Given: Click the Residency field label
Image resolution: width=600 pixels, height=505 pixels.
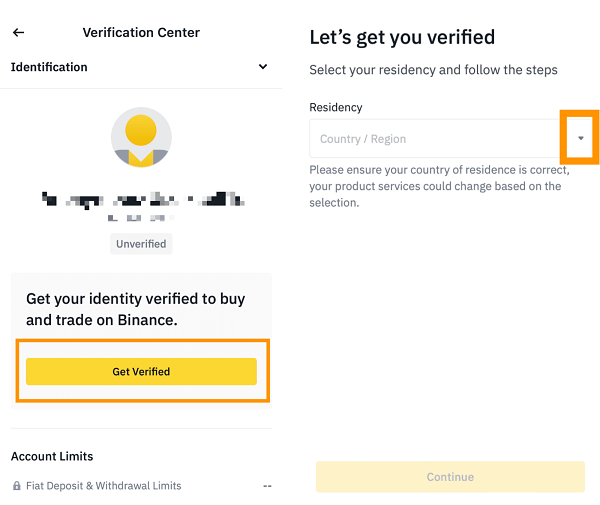Looking at the screenshot, I should tap(336, 107).
